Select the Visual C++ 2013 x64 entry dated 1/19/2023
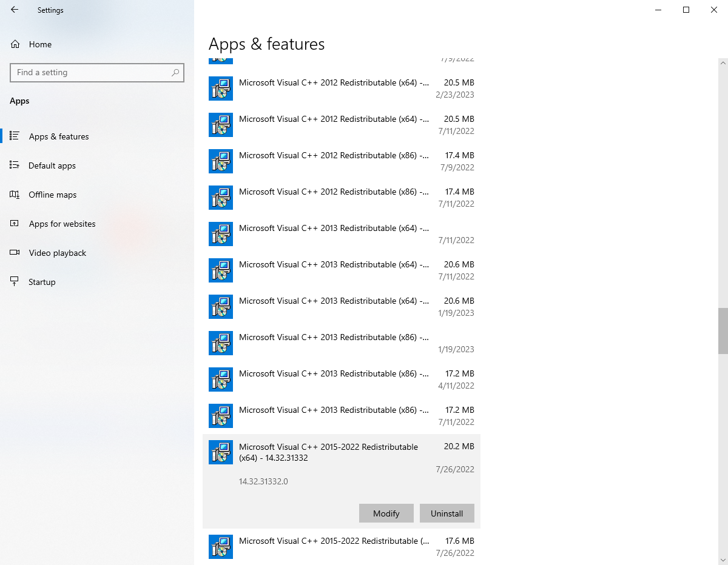This screenshot has width=728, height=565. pyautogui.click(x=342, y=307)
